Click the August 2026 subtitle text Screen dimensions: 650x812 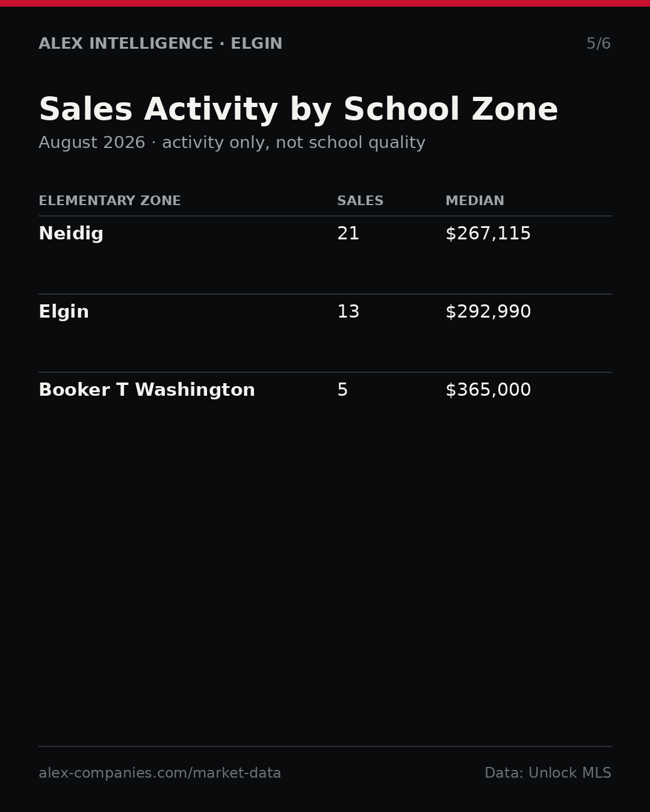232,143
